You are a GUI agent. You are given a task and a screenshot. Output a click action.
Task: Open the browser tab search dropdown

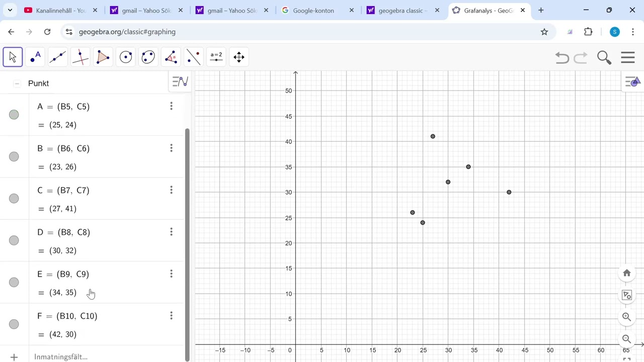pos(10,10)
